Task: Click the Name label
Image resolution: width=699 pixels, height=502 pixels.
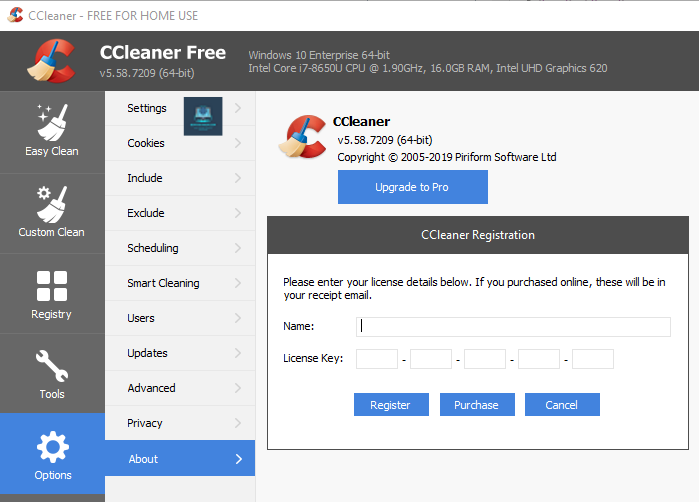Action: (x=299, y=326)
